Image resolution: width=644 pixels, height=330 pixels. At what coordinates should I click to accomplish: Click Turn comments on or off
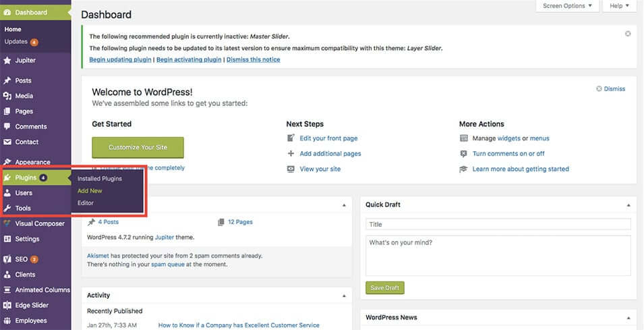pyautogui.click(x=508, y=153)
